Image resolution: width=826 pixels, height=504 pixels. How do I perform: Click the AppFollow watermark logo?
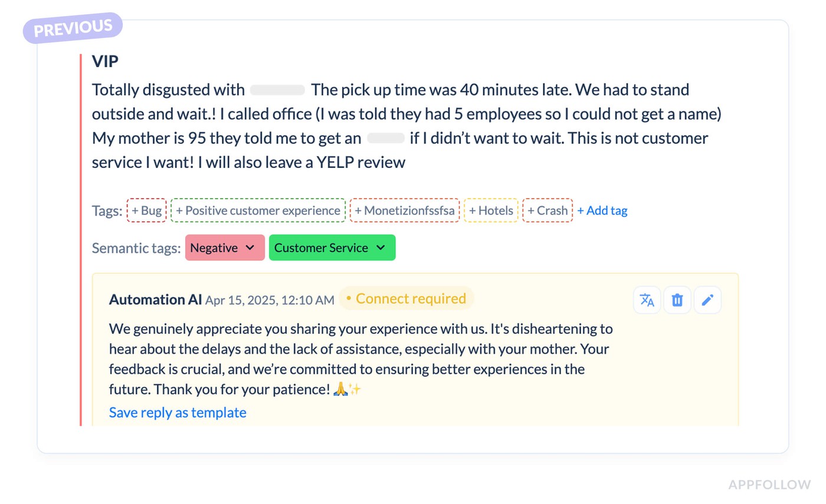pos(769,485)
